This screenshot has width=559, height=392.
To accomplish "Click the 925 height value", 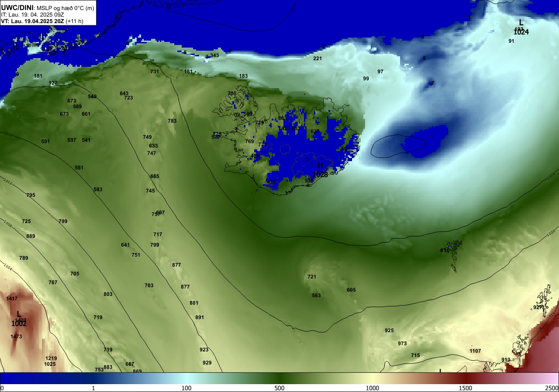I will pos(389,330).
